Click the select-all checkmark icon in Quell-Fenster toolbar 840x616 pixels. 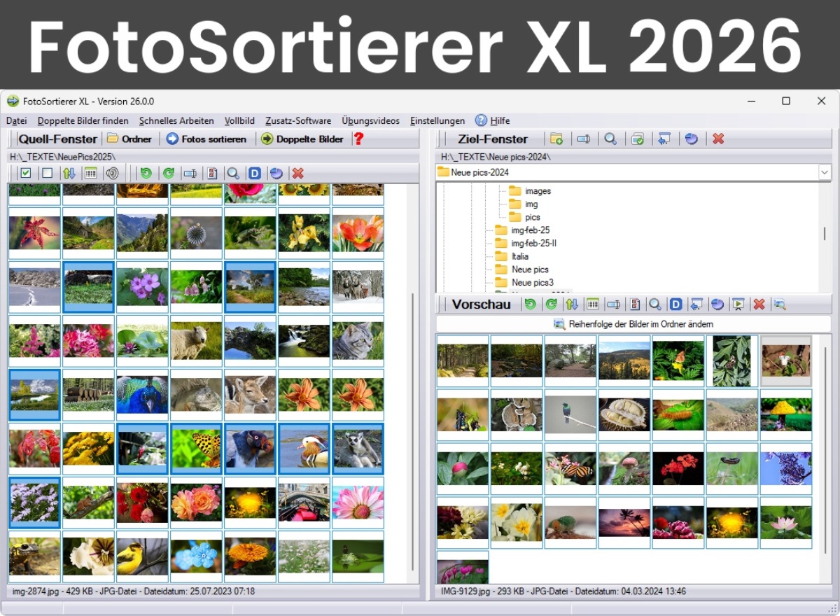tap(26, 173)
